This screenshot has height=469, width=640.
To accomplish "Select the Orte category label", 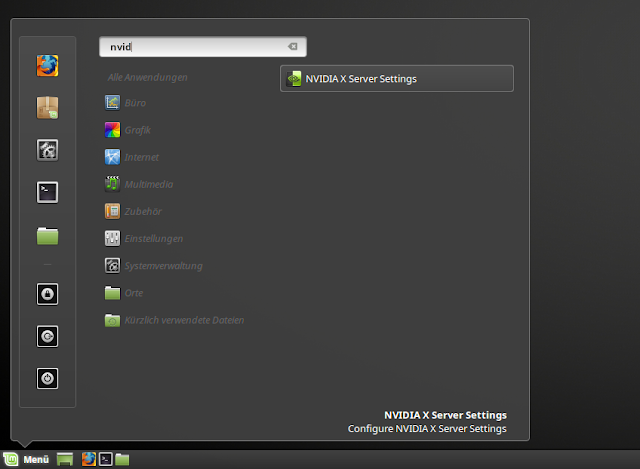I will [134, 293].
